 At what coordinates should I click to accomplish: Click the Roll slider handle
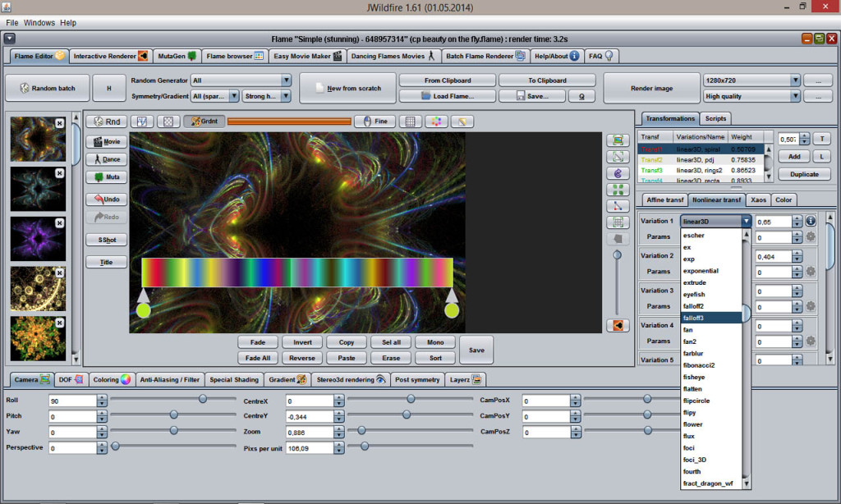click(203, 398)
